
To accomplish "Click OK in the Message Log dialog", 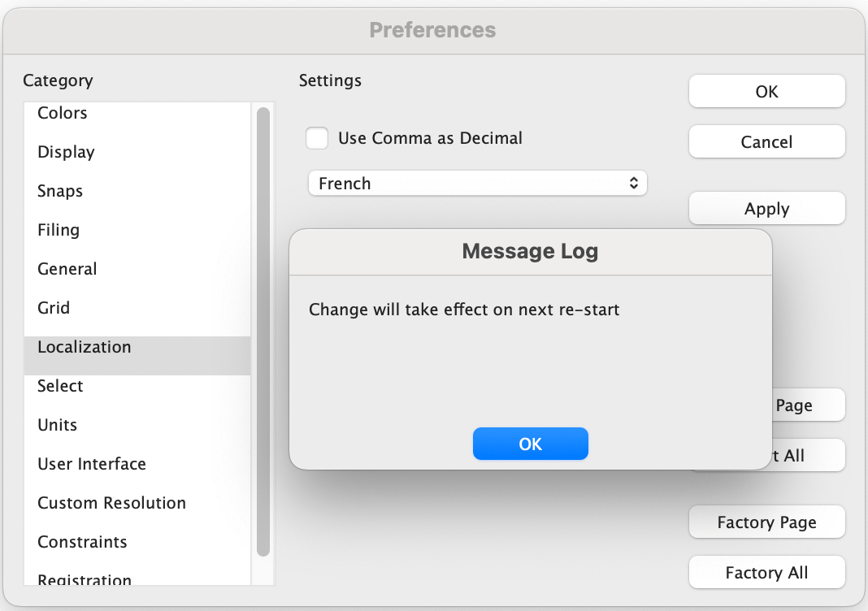I will point(530,444).
